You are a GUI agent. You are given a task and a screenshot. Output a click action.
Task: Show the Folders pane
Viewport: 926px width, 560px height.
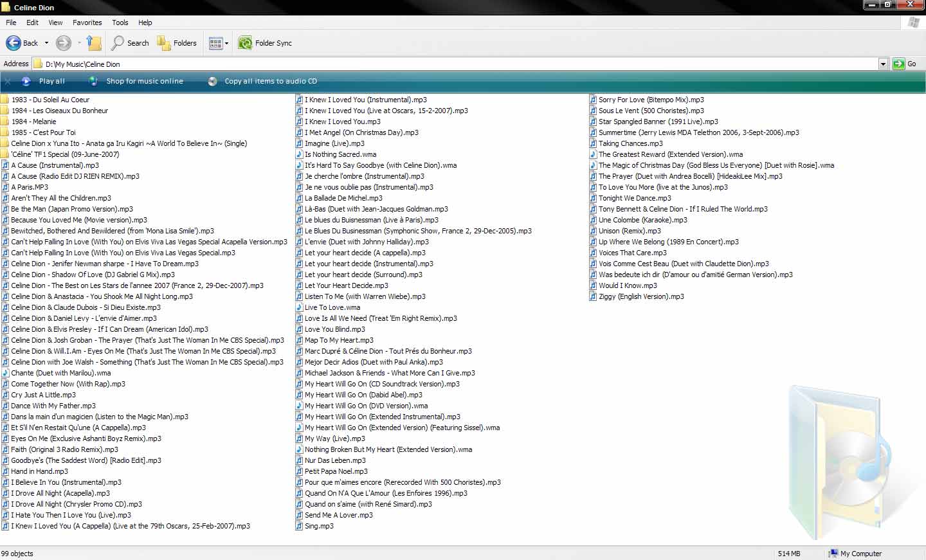tap(177, 43)
